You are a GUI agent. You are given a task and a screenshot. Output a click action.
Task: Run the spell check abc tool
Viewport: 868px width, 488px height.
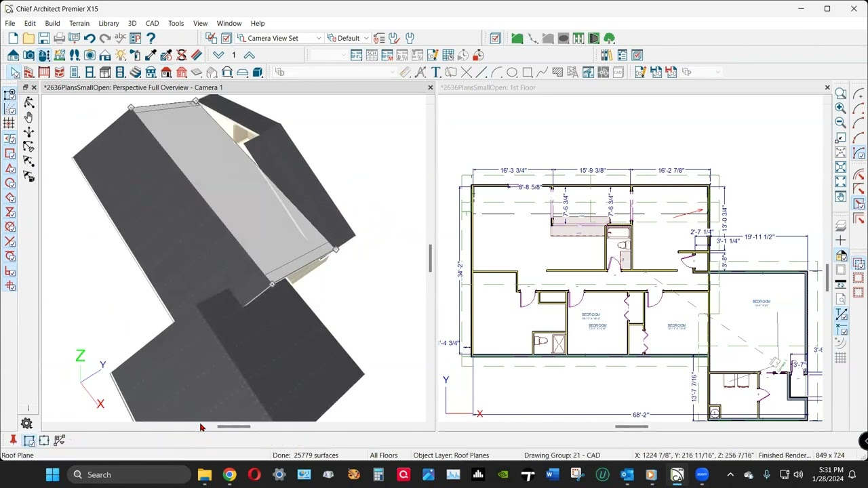pyautogui.click(x=120, y=38)
